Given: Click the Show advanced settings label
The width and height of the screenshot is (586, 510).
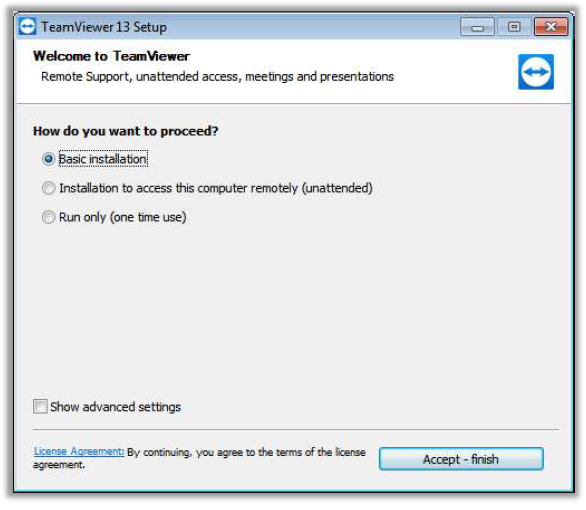Looking at the screenshot, I should pos(115,407).
